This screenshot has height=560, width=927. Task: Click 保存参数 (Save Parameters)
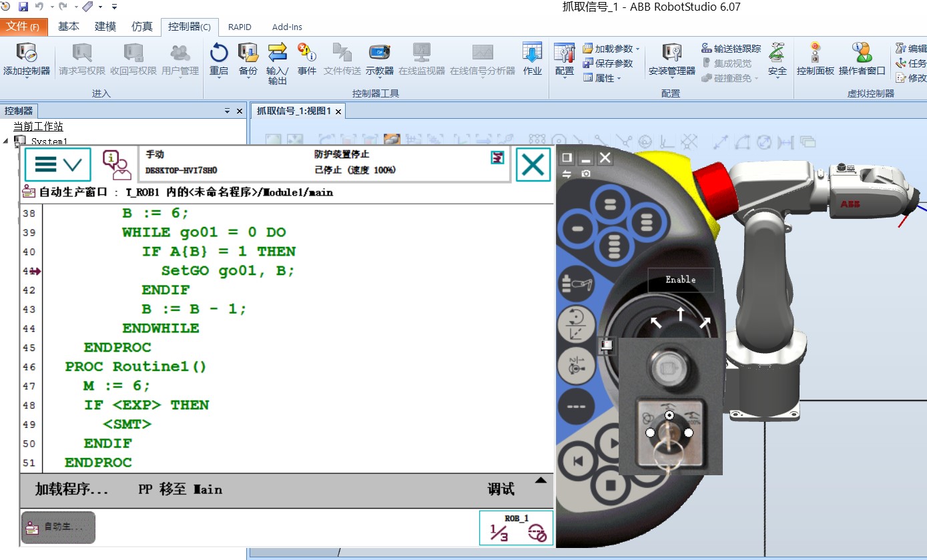[608, 63]
